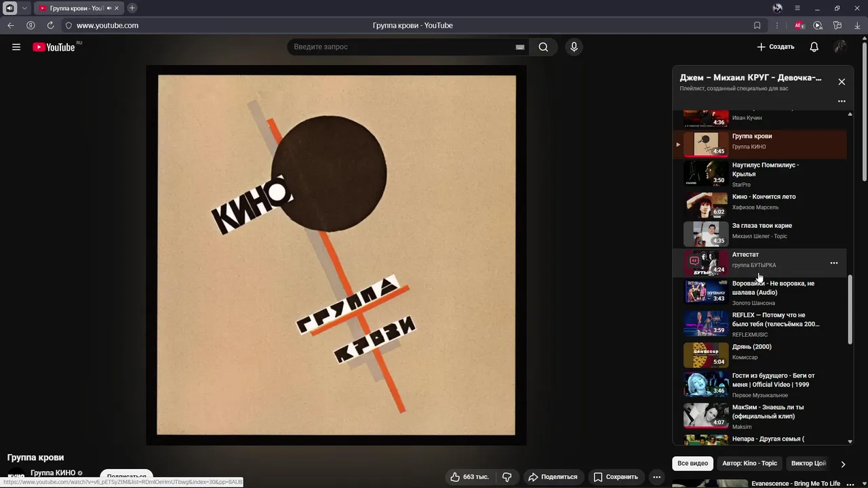Start voice search with the microphone
868x488 pixels.
pyautogui.click(x=574, y=47)
